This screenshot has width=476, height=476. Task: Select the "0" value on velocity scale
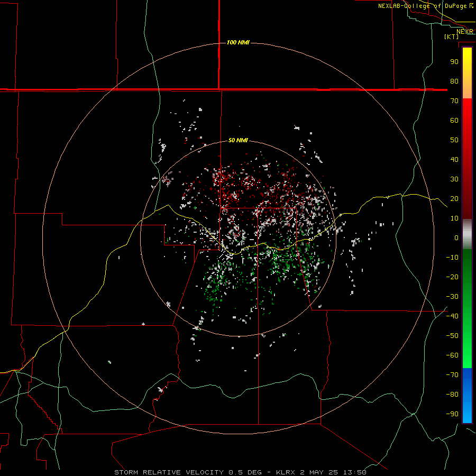point(456,237)
